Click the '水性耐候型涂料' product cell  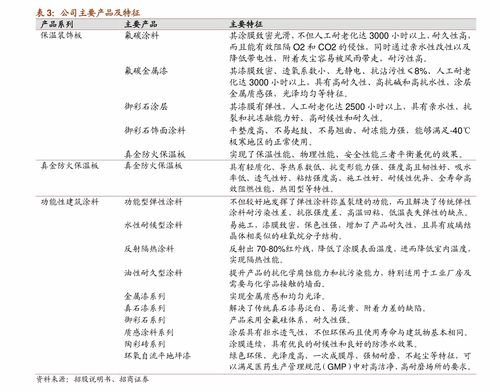point(153,225)
